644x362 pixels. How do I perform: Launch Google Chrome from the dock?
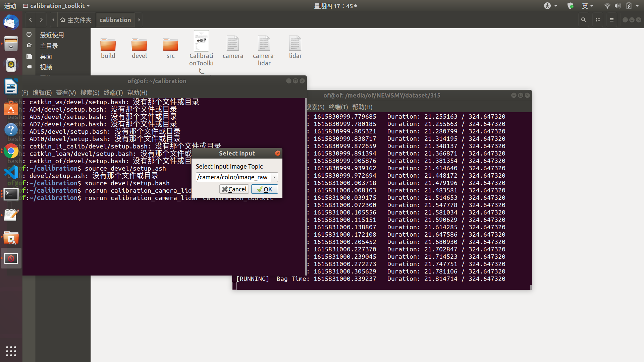(11, 151)
